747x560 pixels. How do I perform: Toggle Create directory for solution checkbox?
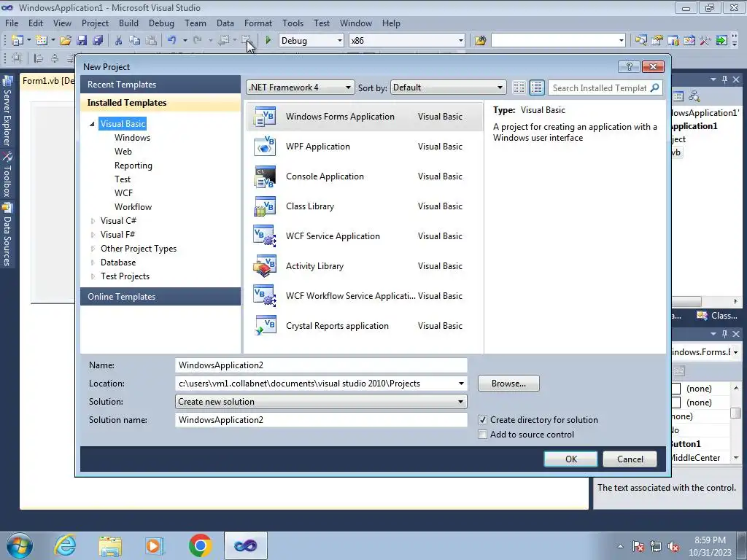[x=483, y=420]
